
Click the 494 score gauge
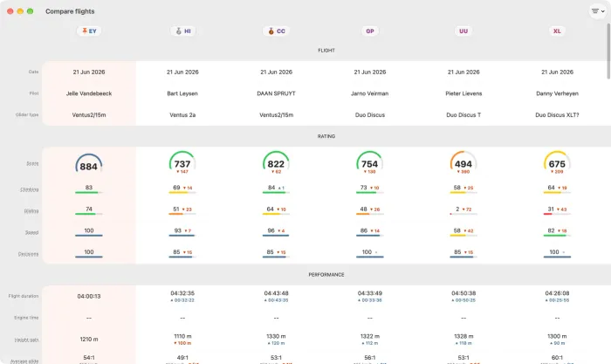[463, 162]
